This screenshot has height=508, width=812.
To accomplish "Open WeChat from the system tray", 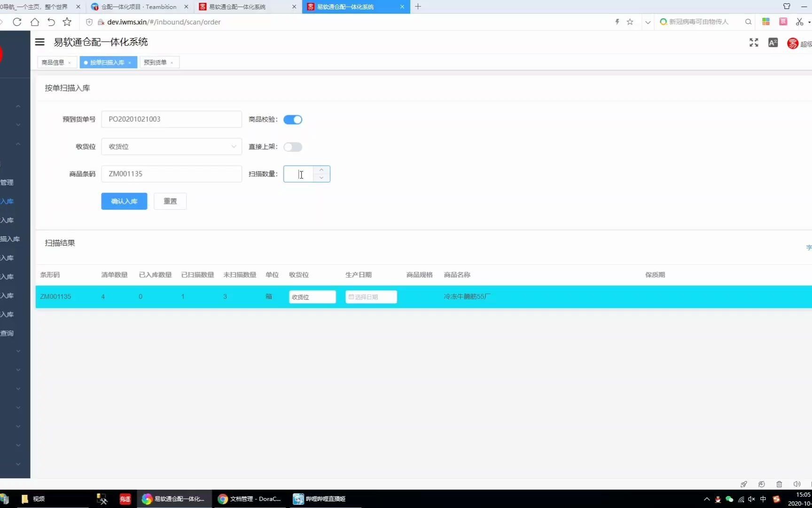I will [729, 499].
